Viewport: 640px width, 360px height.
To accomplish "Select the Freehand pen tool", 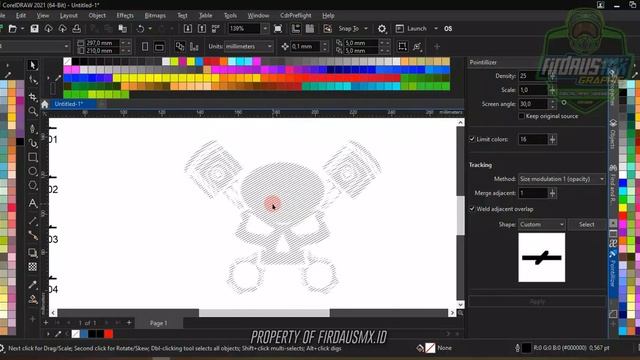I will pyautogui.click(x=33, y=129).
